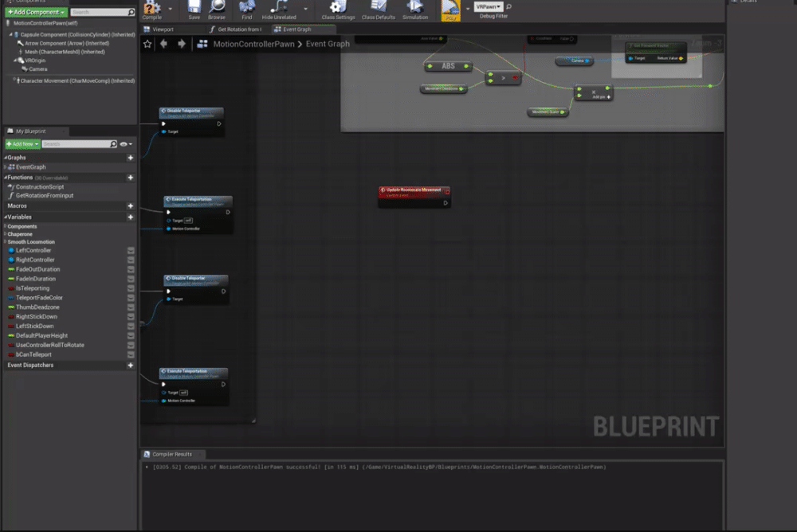Add a new variable with plus
This screenshot has width=797, height=532.
coord(130,217)
